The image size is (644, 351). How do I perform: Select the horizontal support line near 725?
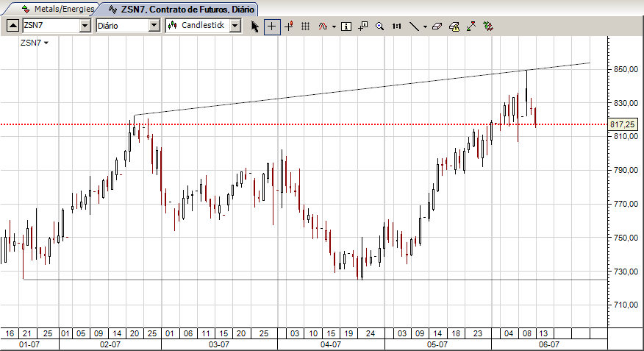(x=315, y=280)
